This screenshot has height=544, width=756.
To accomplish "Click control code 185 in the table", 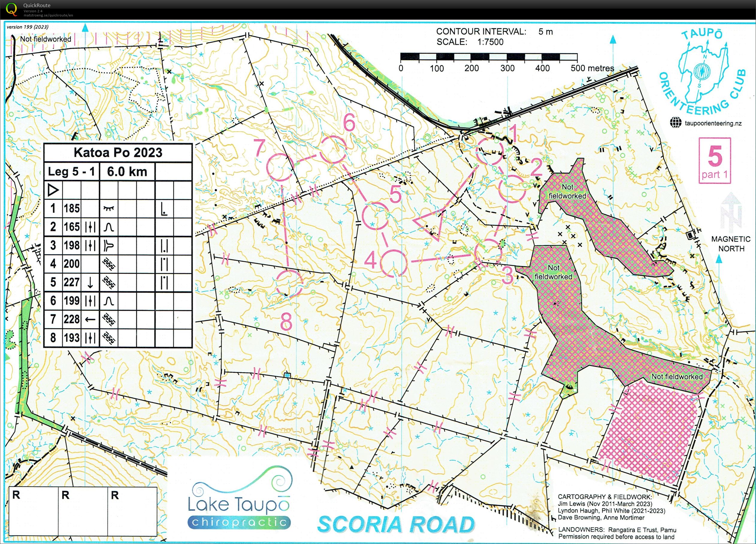I will 72,208.
